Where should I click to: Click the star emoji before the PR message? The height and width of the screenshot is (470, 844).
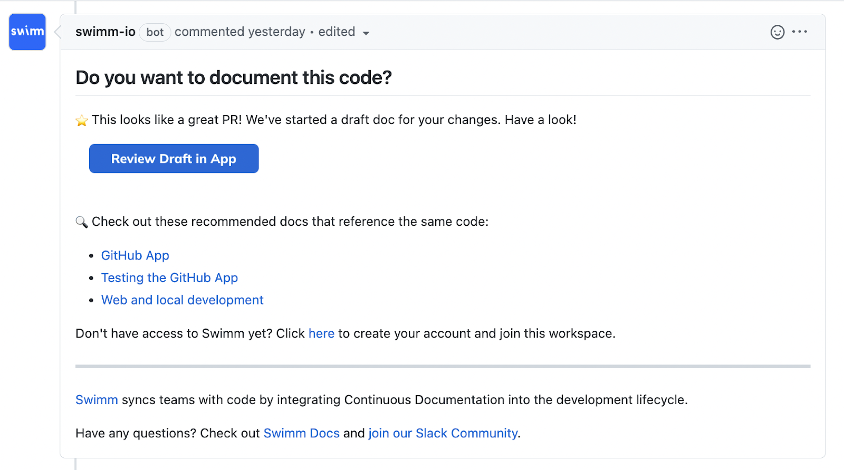tap(81, 120)
